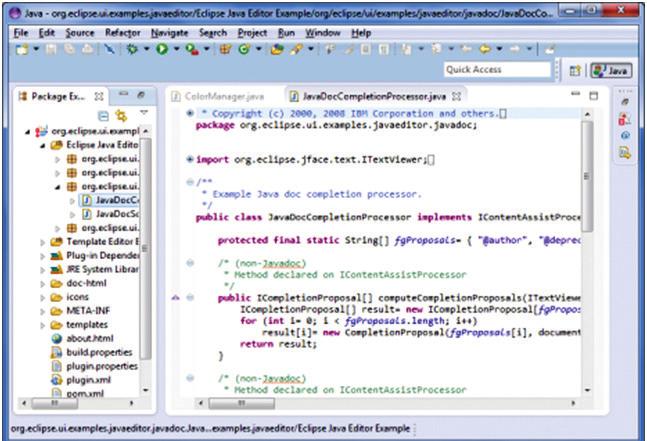The height and width of the screenshot is (441, 647).
Task: Create a new Java class using the green C icon
Action: coord(244,50)
